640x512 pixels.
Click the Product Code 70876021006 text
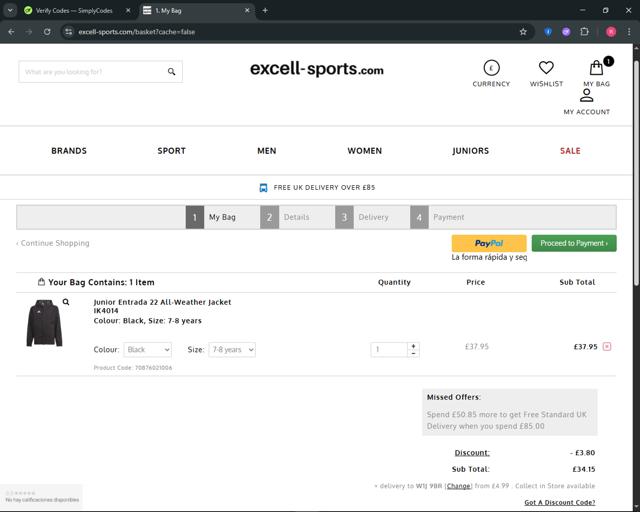(x=133, y=368)
